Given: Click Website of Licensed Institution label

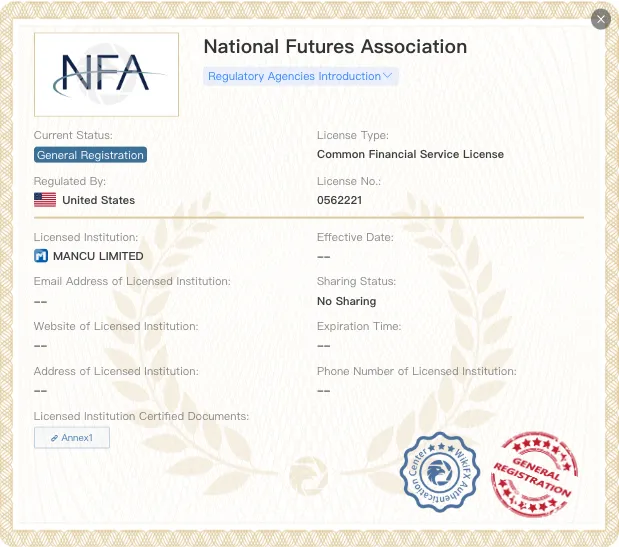Looking at the screenshot, I should click(116, 326).
